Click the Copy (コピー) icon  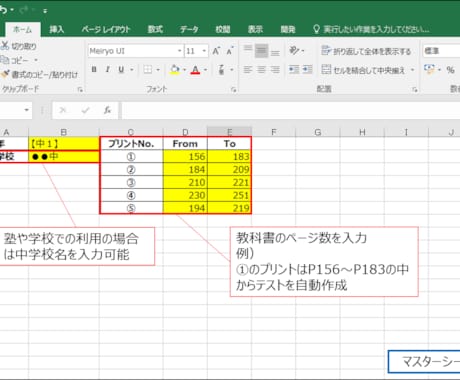point(5,60)
